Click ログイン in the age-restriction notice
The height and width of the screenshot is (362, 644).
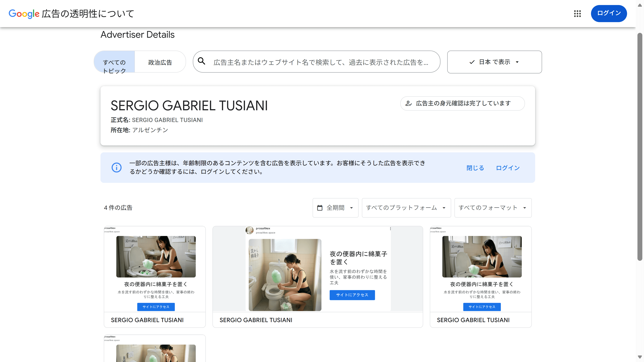tap(508, 168)
